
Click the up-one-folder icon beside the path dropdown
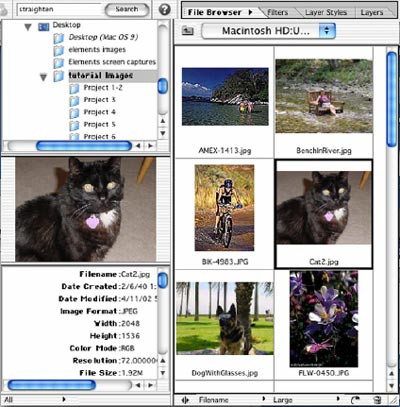tap(188, 31)
